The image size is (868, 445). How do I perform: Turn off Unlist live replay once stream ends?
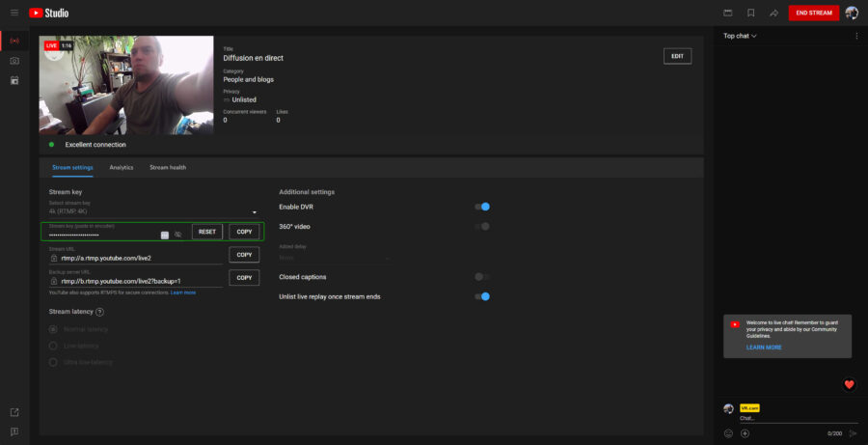[x=482, y=296]
